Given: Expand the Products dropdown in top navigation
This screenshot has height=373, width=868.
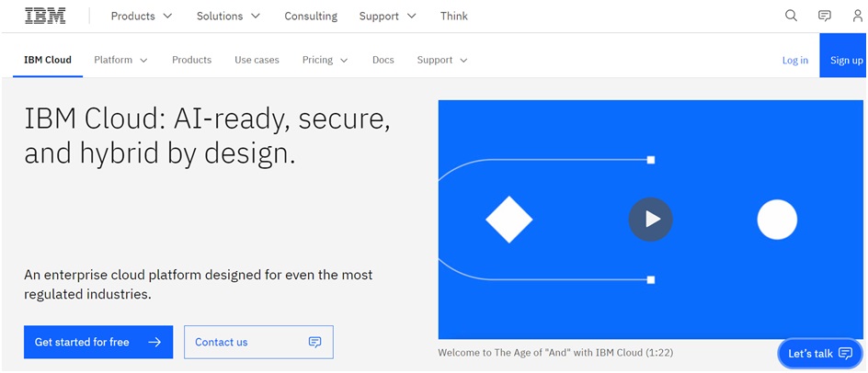Looking at the screenshot, I should (x=142, y=16).
